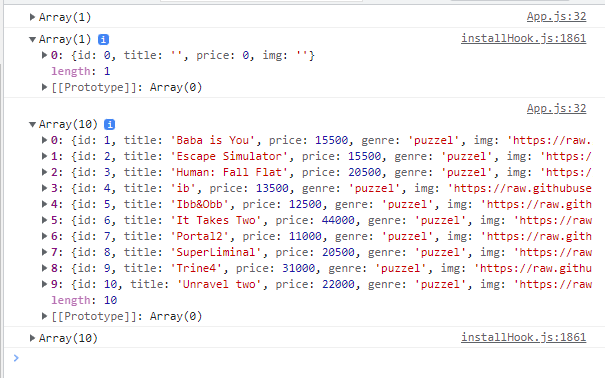Open bottom installHook.js:1861 source link
The width and height of the screenshot is (605, 378).
click(x=524, y=338)
